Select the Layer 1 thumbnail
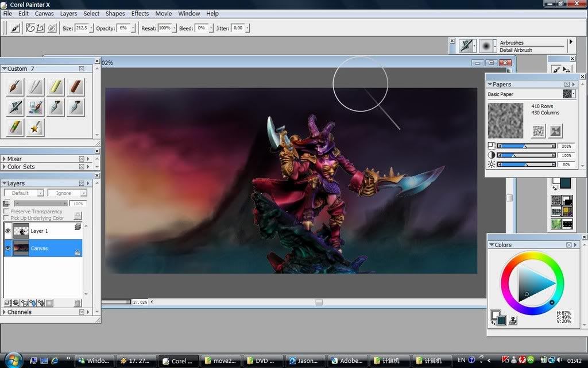The image size is (588, 368). point(21,231)
